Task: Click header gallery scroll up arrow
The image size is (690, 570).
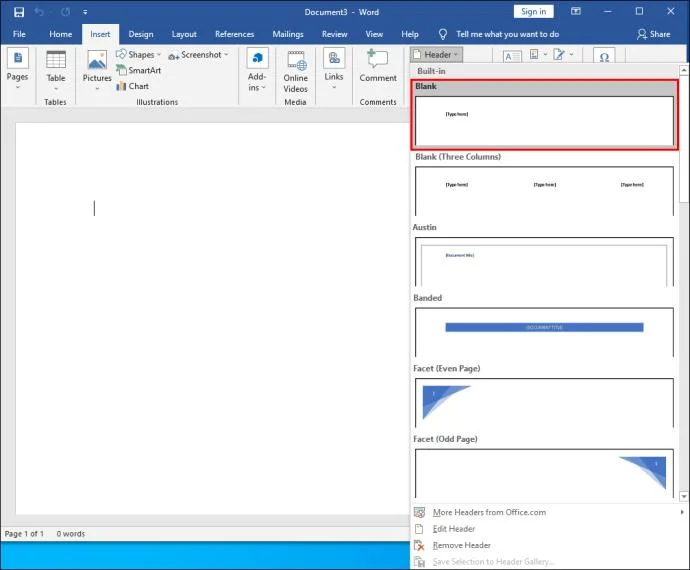Action: [684, 70]
